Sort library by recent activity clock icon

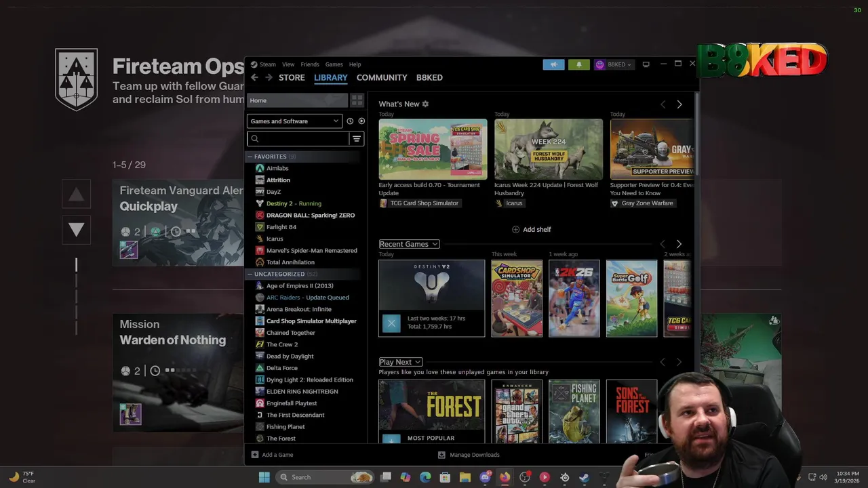[x=350, y=121]
